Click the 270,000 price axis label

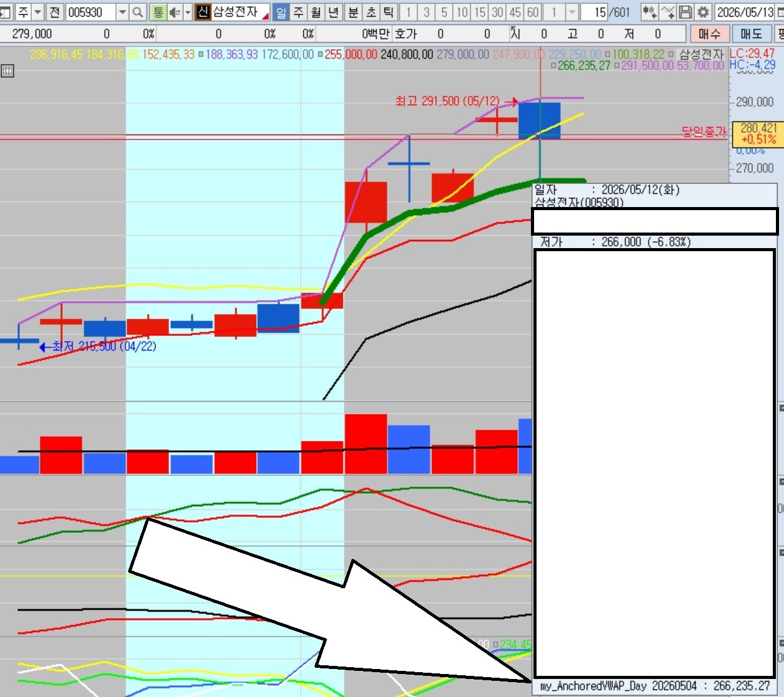(x=755, y=168)
